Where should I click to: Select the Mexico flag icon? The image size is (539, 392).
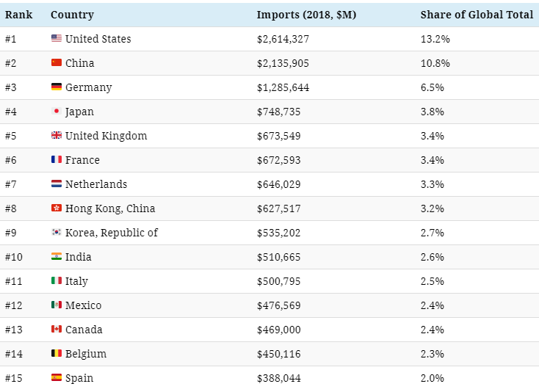[57, 305]
